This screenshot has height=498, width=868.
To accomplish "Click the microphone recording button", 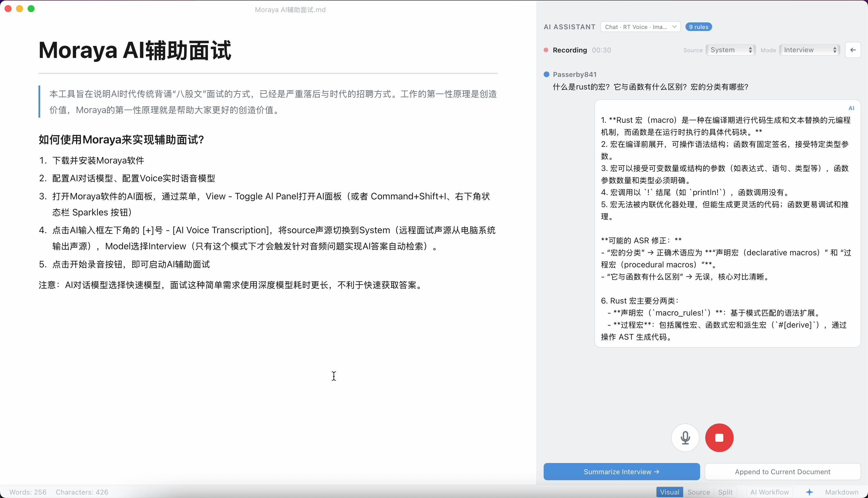I will tap(685, 438).
